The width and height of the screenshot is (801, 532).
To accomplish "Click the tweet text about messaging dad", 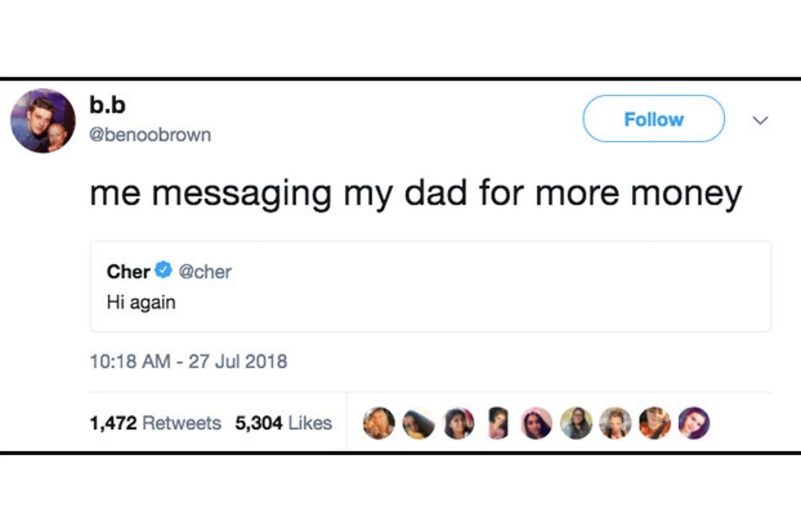I will pyautogui.click(x=415, y=193).
